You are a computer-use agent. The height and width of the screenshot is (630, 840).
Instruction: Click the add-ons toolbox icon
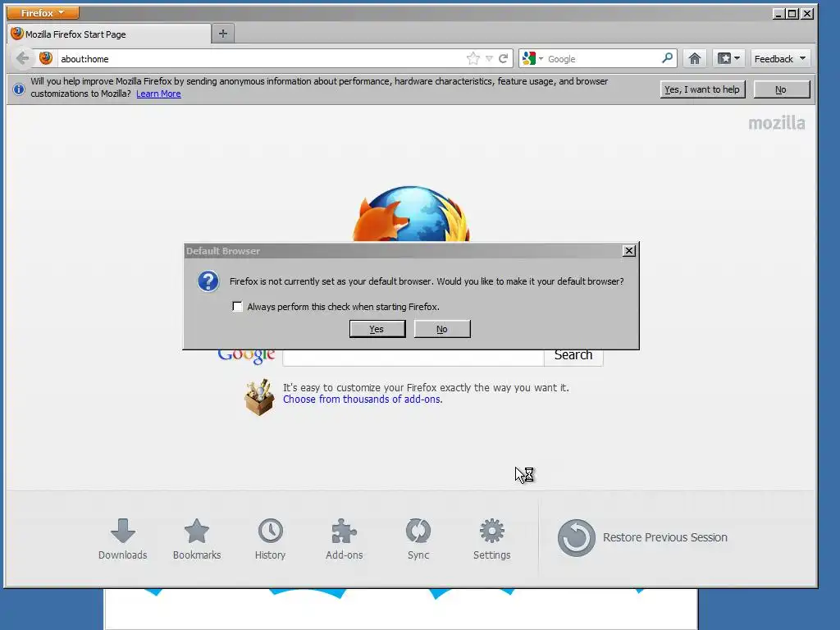tap(259, 397)
